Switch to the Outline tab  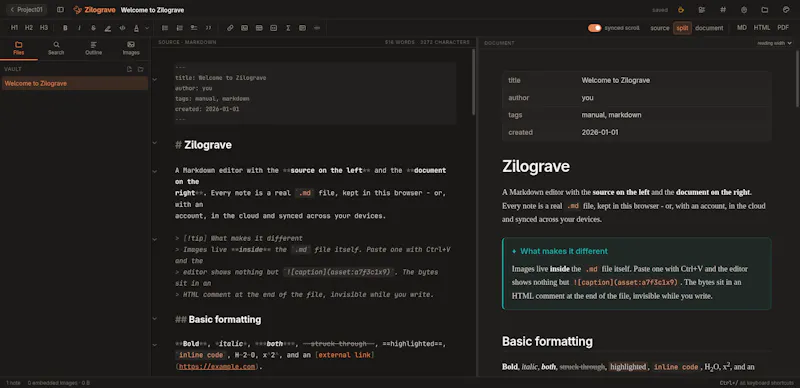tap(93, 48)
